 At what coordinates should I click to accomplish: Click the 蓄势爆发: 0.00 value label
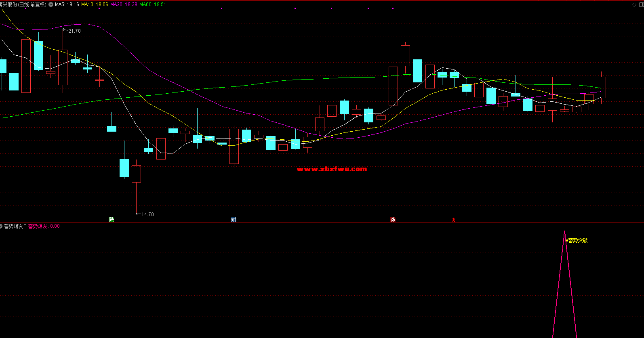44,226
